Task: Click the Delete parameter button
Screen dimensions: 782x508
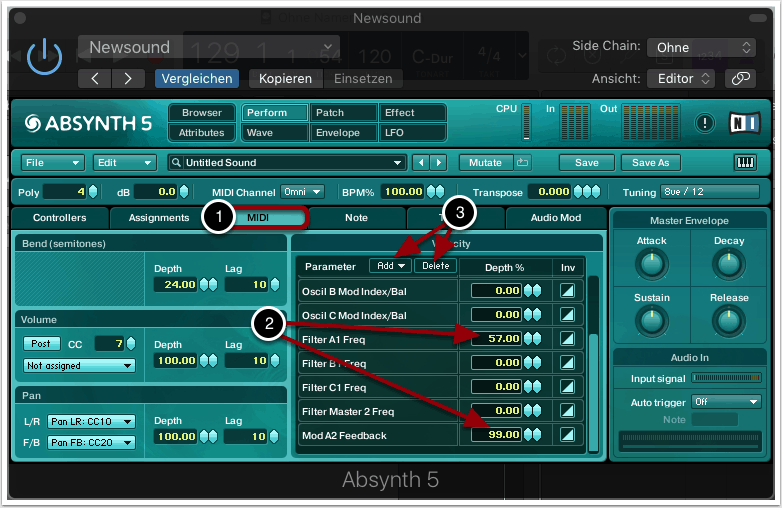Action: tap(435, 266)
